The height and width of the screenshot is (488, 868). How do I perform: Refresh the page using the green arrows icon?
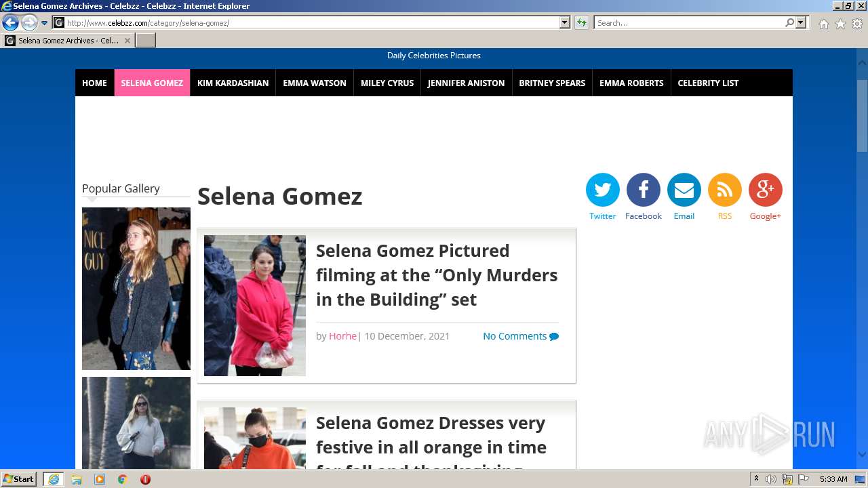pos(582,22)
